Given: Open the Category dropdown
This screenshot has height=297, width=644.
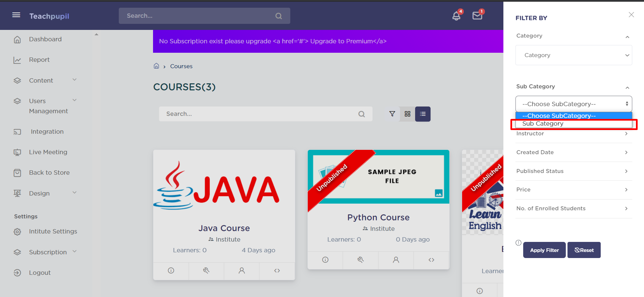Looking at the screenshot, I should [574, 55].
